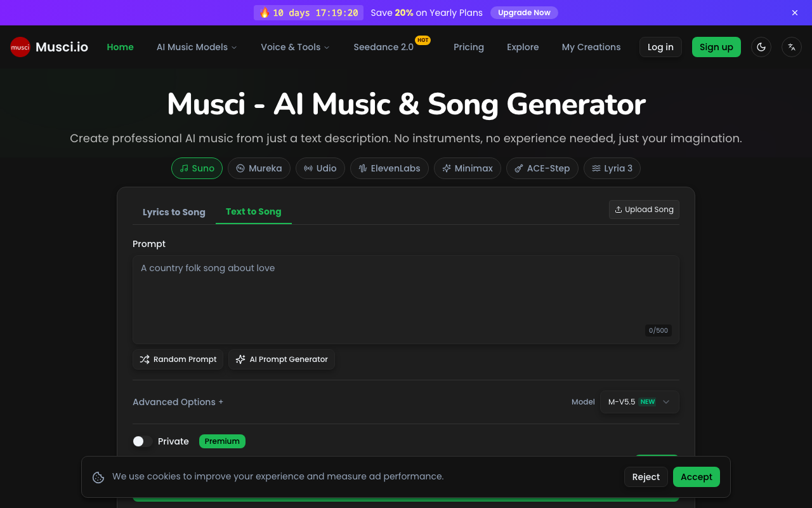Open the language translation icon

click(x=792, y=47)
